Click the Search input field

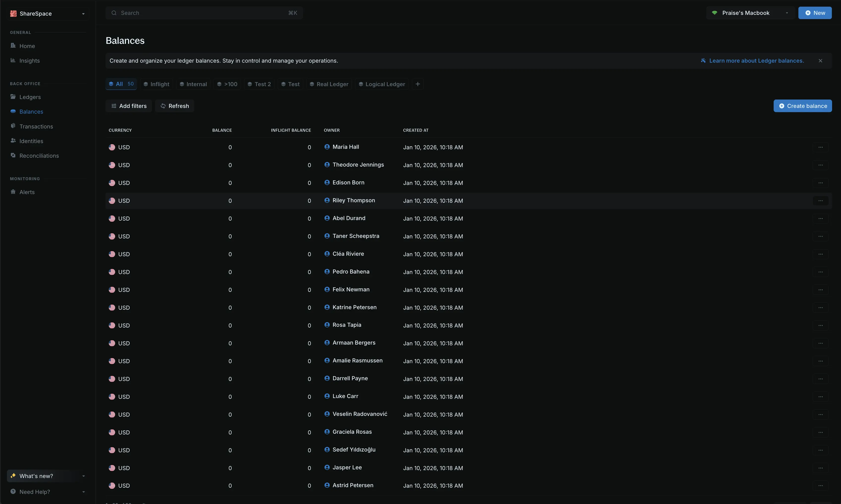(x=204, y=13)
